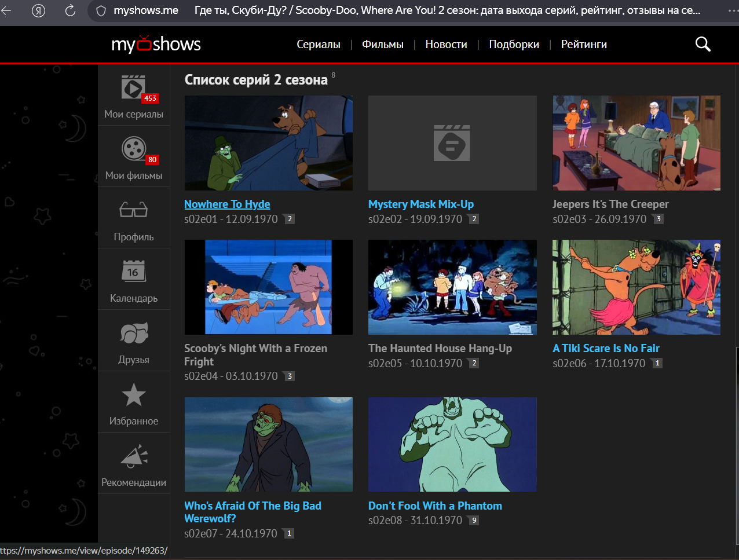Click the s02e03 - 26.09.1970 date text

coord(599,219)
